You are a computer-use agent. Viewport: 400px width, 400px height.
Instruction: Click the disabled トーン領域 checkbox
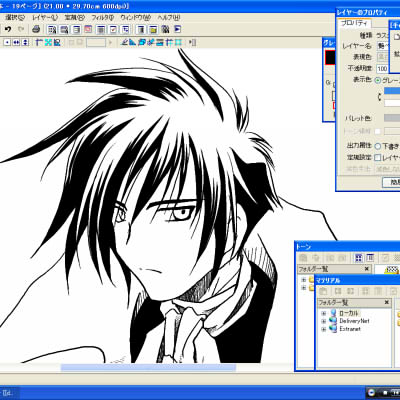pos(378,131)
